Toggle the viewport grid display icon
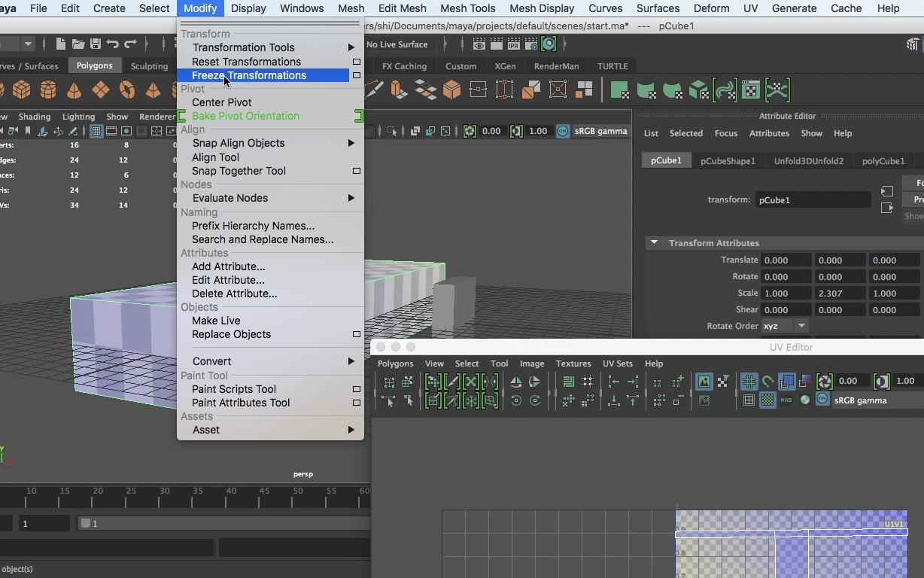This screenshot has width=924, height=578. click(96, 131)
